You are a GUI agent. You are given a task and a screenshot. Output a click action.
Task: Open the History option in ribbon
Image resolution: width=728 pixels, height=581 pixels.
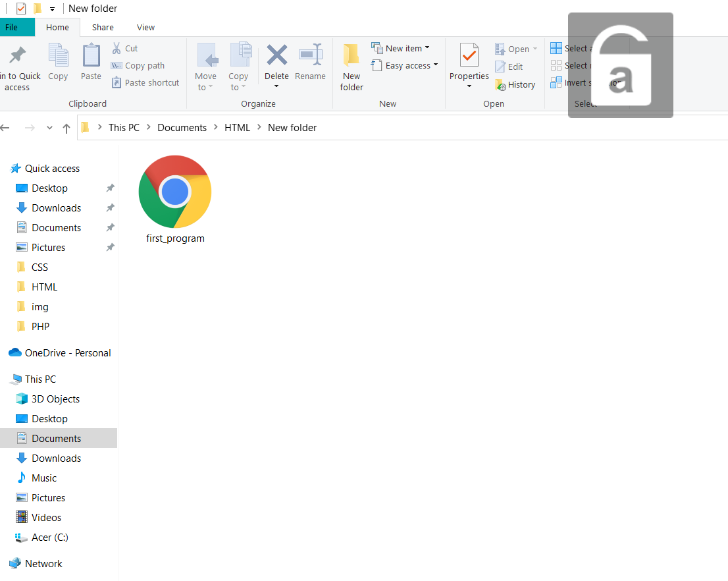point(515,84)
